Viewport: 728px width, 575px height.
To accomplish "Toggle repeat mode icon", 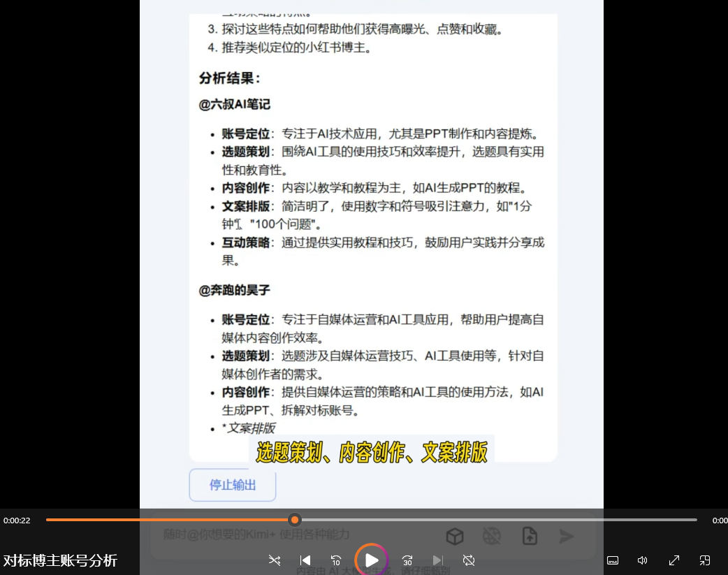I will point(469,560).
